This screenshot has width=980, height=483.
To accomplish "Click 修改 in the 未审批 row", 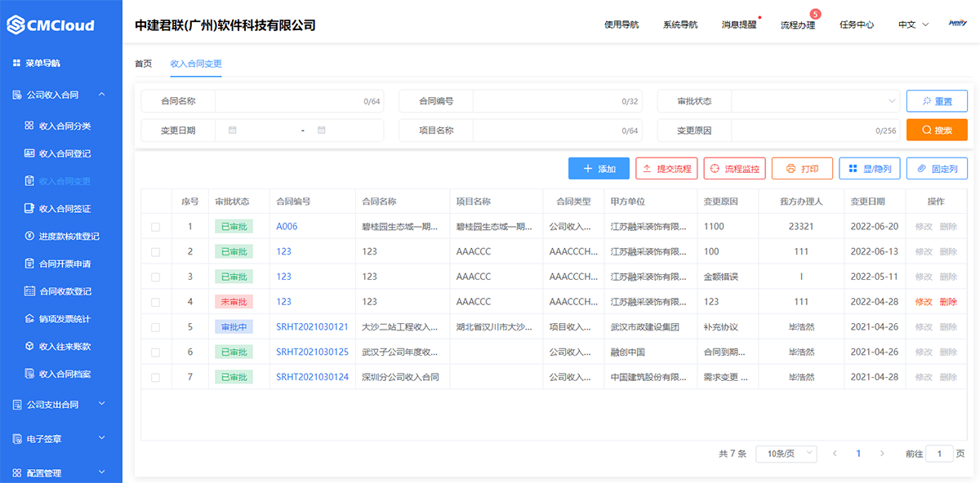I will point(924,302).
